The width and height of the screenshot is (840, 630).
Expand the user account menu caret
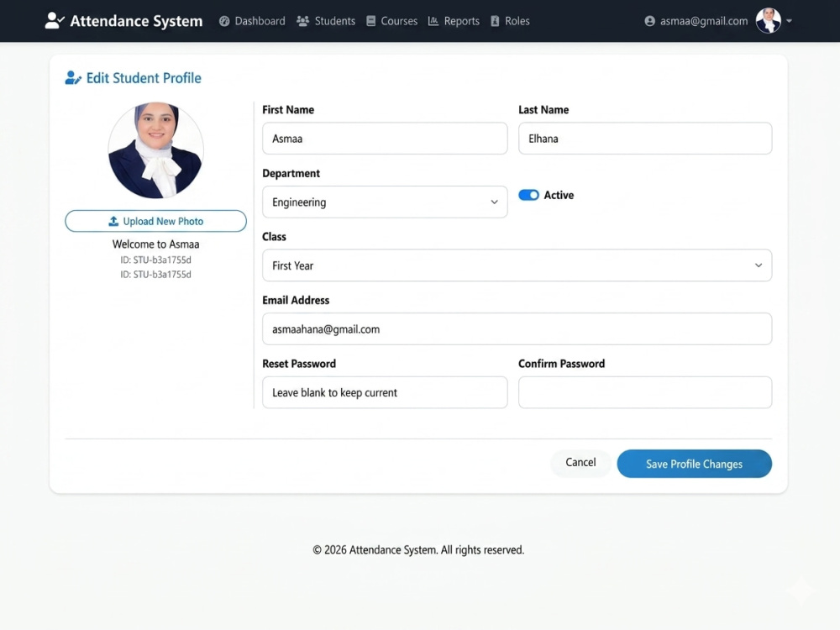click(789, 21)
